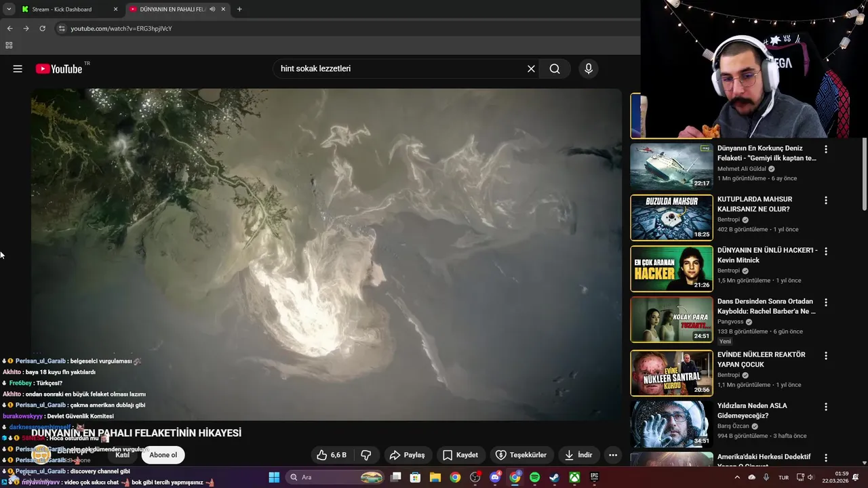Focus the YouTube search field
This screenshot has width=868, height=488.
click(400, 68)
